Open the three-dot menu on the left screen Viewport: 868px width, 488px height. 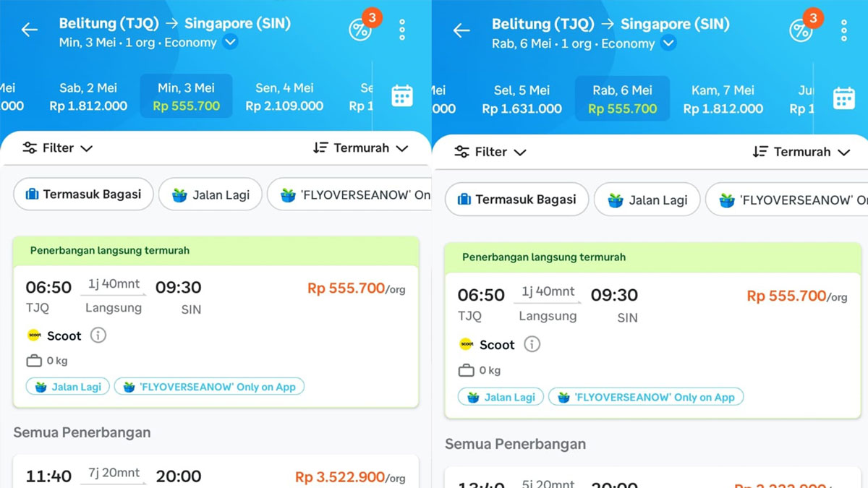coord(402,30)
